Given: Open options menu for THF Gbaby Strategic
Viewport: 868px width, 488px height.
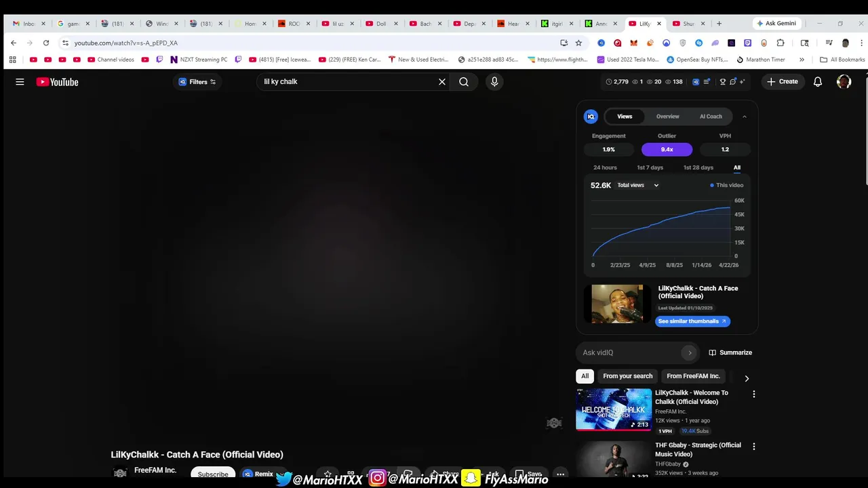Looking at the screenshot, I should (753, 447).
